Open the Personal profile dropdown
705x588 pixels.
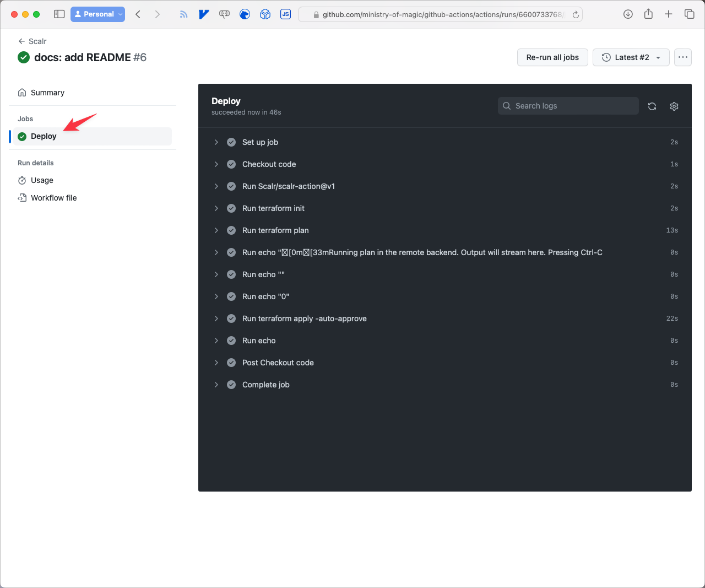[x=97, y=14]
